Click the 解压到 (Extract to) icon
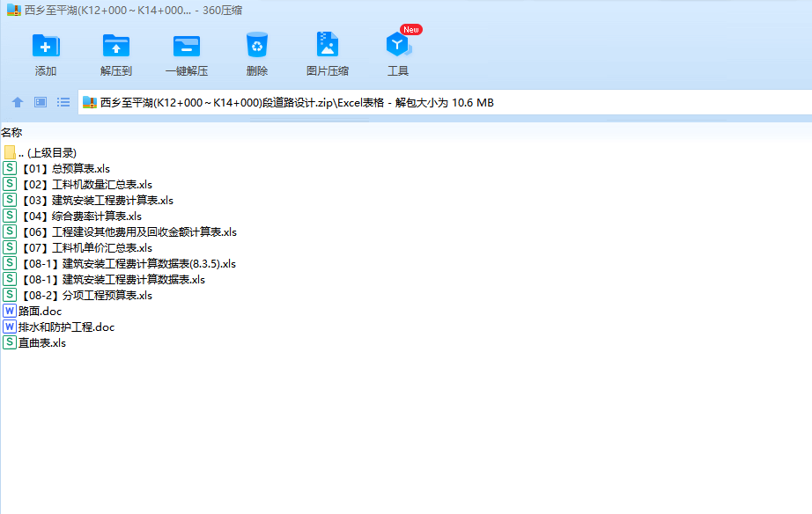This screenshot has height=514, width=812. pos(116,46)
